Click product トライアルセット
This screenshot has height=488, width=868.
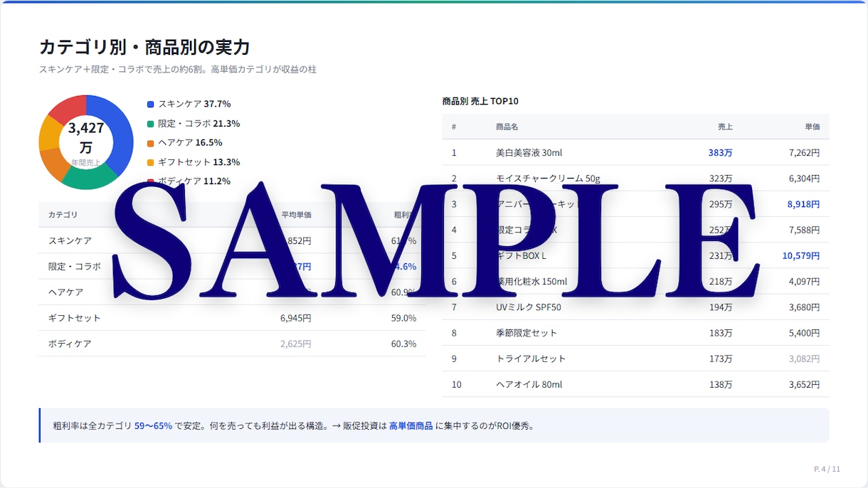pos(531,359)
